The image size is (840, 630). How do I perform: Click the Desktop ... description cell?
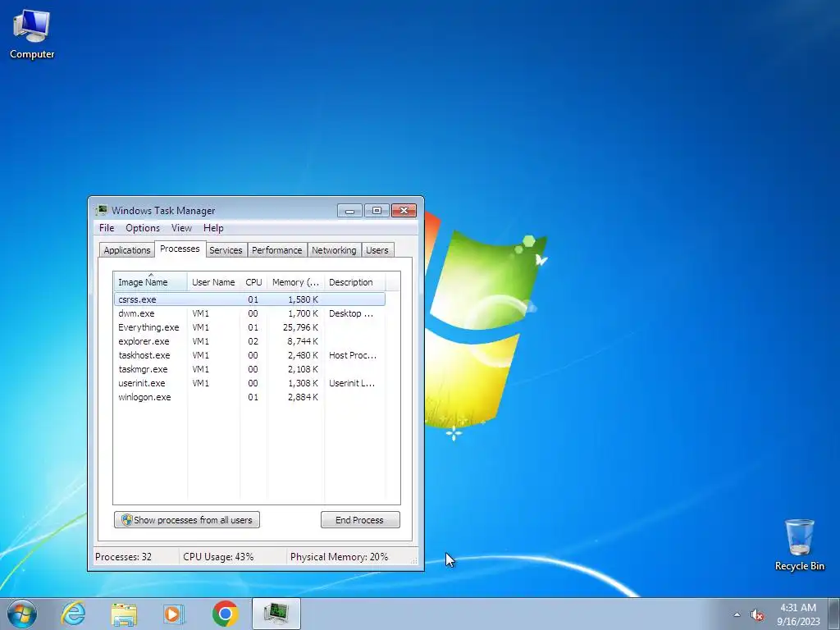[351, 313]
